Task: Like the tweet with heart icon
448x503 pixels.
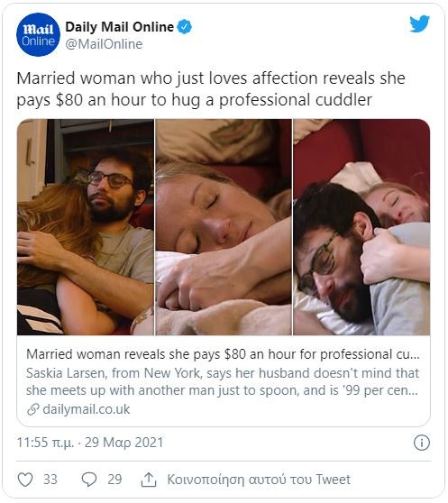Action: click(25, 480)
